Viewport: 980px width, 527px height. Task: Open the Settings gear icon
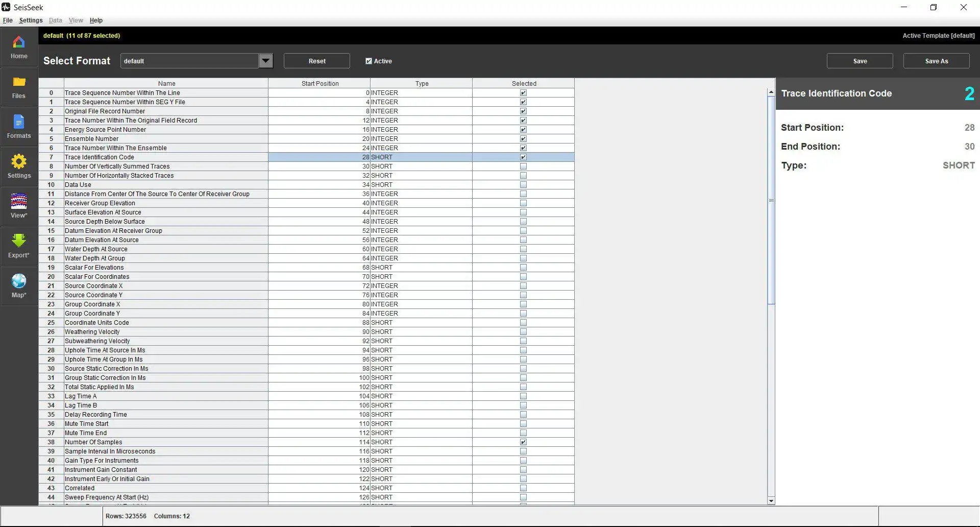pos(19,167)
